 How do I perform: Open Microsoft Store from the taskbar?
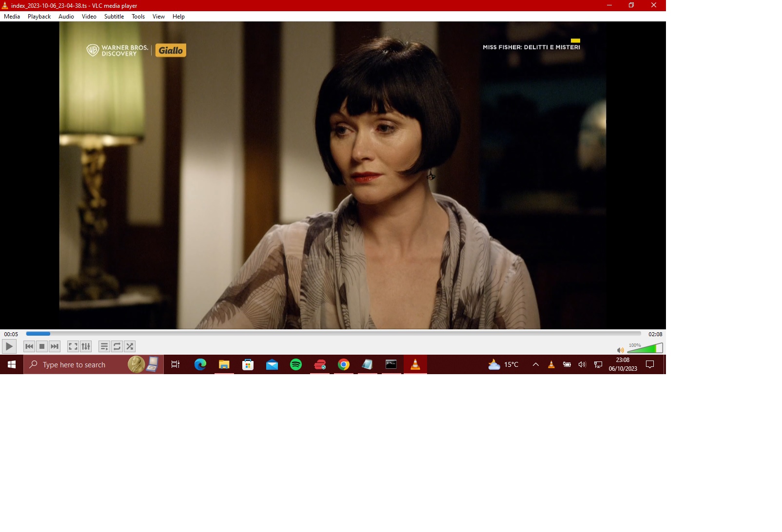click(x=248, y=364)
